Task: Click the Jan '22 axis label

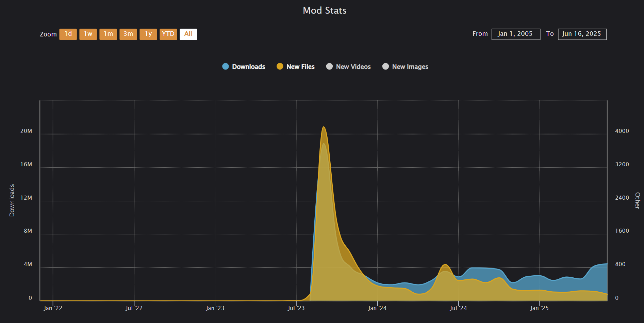Action: pyautogui.click(x=53, y=308)
